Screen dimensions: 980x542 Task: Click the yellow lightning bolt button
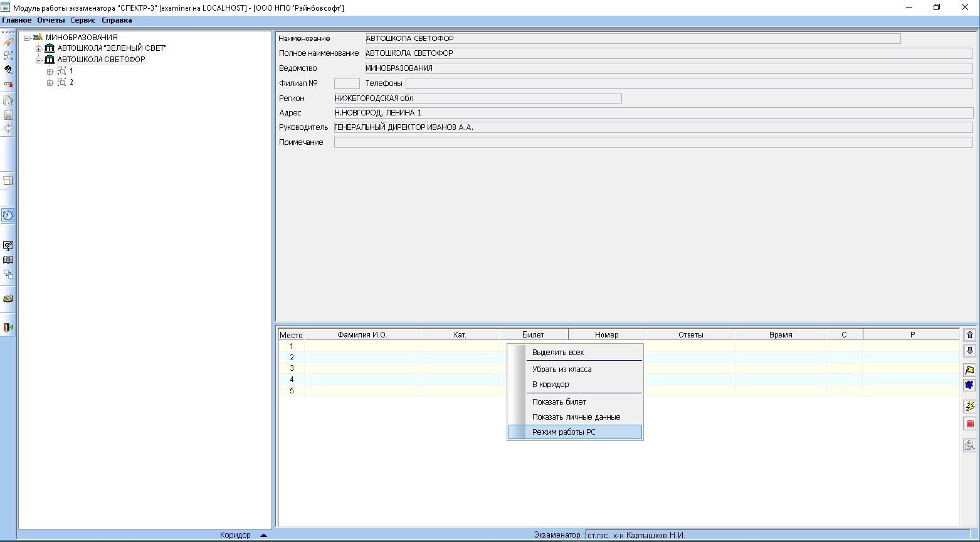(970, 406)
